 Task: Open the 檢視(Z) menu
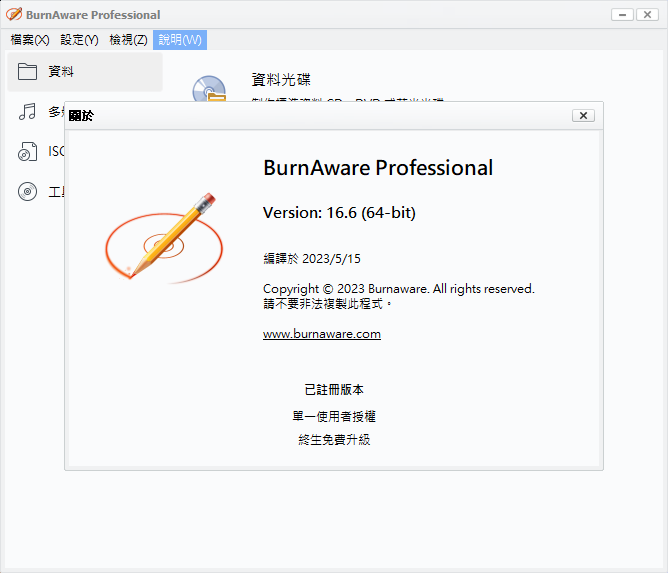coord(128,40)
